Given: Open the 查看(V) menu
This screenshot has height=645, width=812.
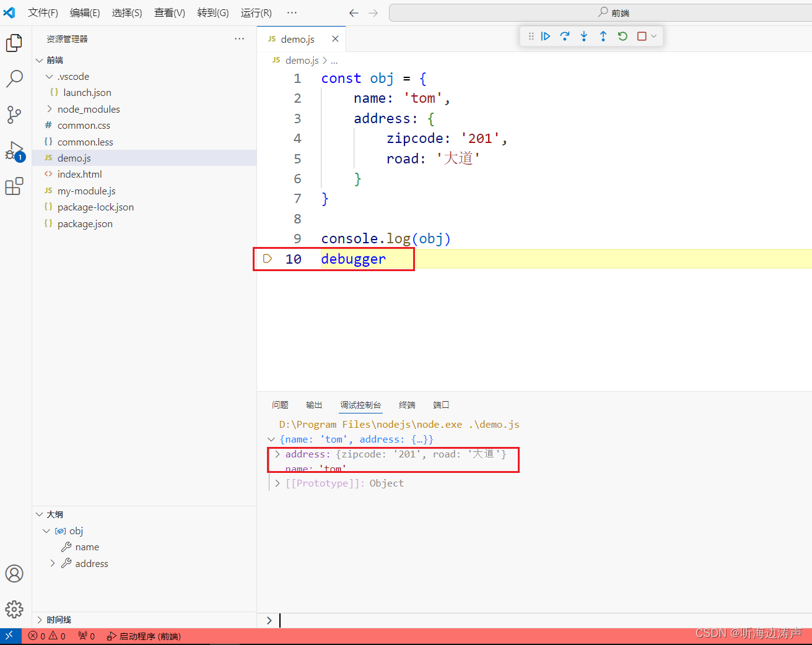Looking at the screenshot, I should coord(170,13).
